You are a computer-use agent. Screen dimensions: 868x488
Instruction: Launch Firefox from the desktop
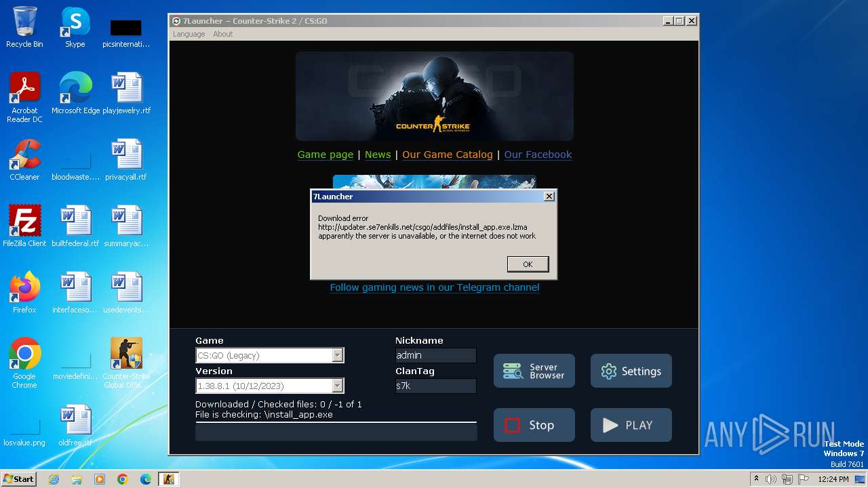pos(24,293)
